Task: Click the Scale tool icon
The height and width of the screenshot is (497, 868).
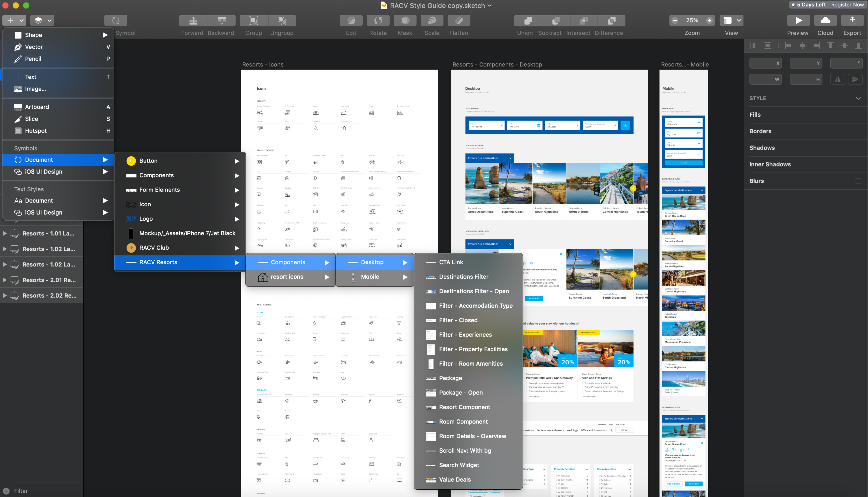Action: (432, 20)
